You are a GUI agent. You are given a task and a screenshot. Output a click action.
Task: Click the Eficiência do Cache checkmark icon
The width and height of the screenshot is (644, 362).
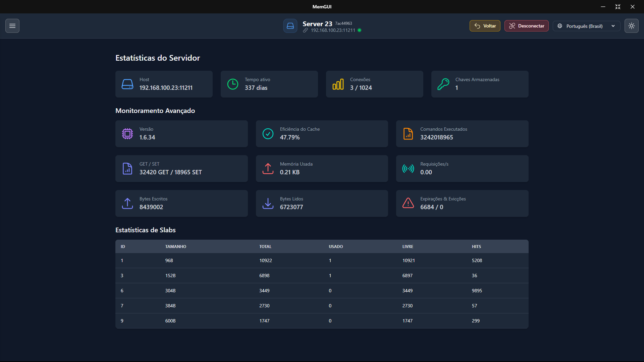(x=268, y=134)
